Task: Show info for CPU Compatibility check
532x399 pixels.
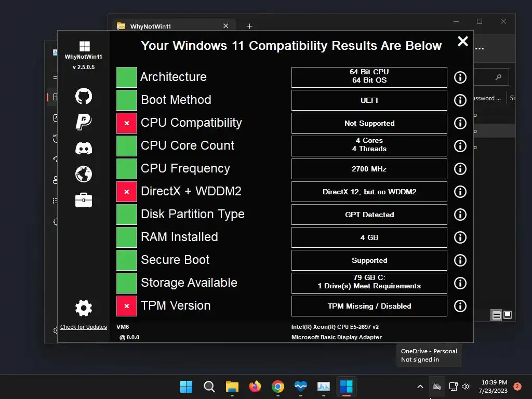Action: [x=460, y=123]
